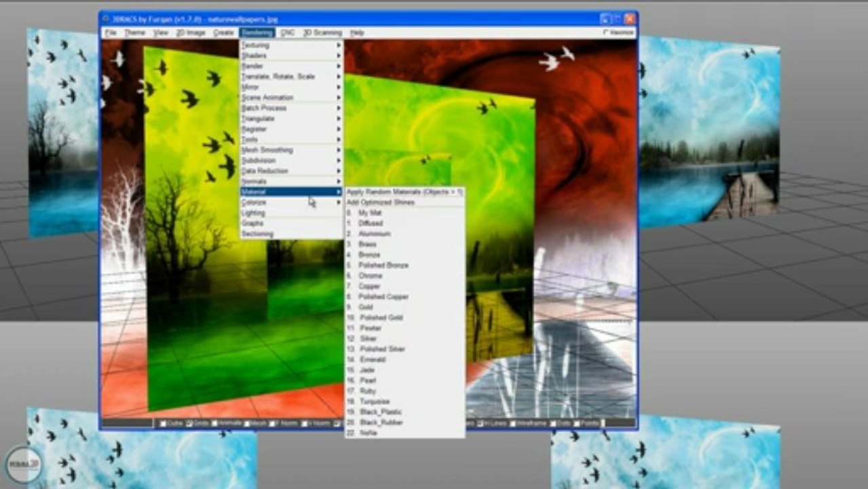The width and height of the screenshot is (868, 489).
Task: Open the Create menu
Action: click(223, 33)
